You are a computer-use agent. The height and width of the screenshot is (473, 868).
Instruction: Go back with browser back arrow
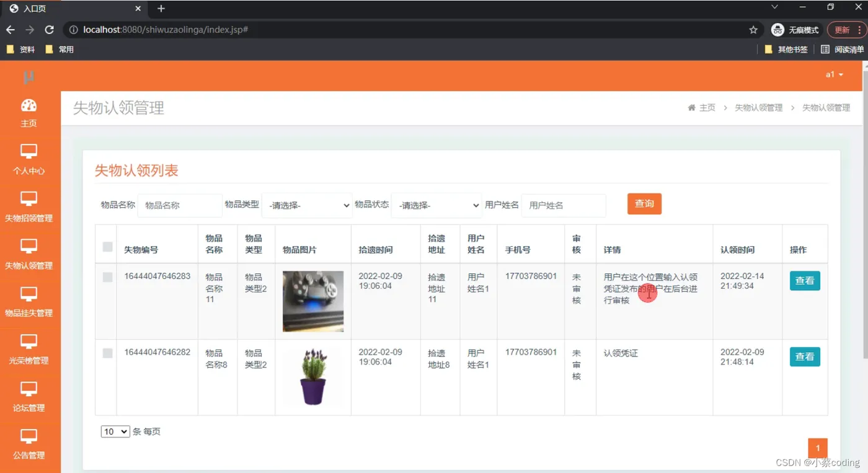pos(11,30)
